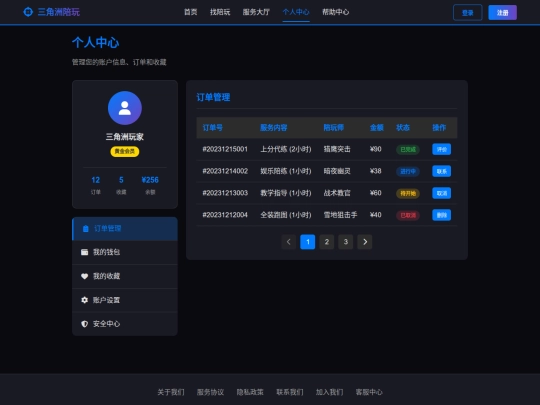Image resolution: width=540 pixels, height=405 pixels.
Task: Click the 三角洲陪玩 logo icon
Action: point(28,12)
